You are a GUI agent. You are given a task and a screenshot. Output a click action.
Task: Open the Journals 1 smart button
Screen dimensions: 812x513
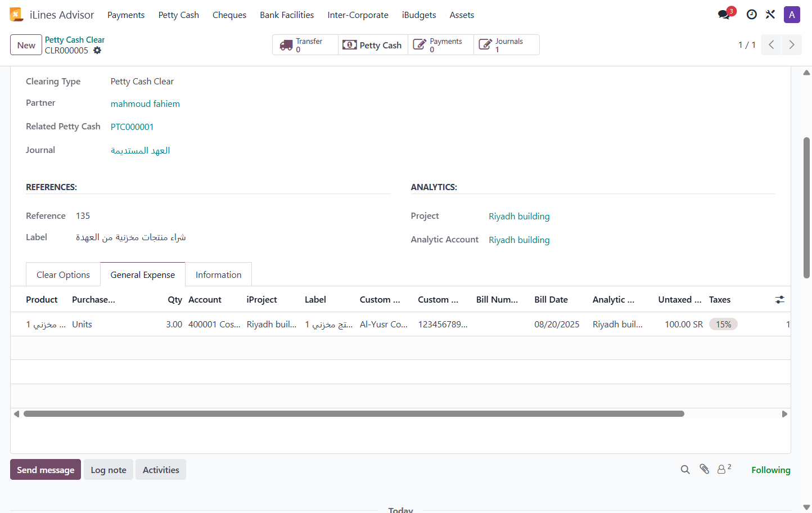tap(507, 45)
